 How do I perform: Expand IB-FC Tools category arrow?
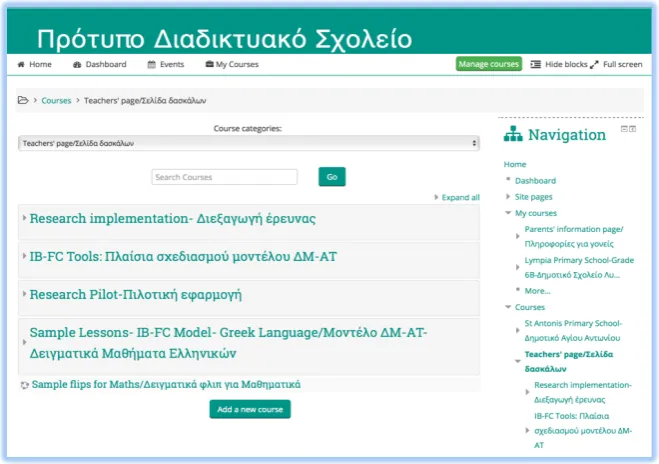(24, 256)
